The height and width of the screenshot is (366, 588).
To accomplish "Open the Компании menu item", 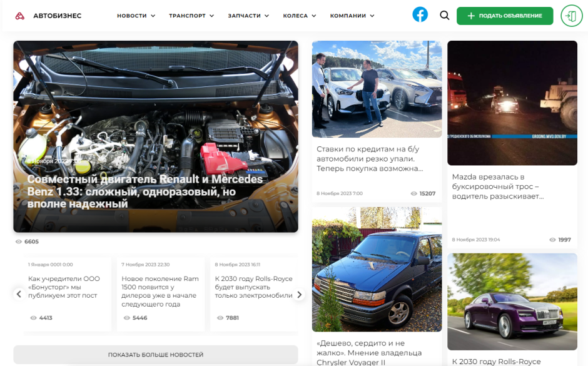I will (x=352, y=16).
